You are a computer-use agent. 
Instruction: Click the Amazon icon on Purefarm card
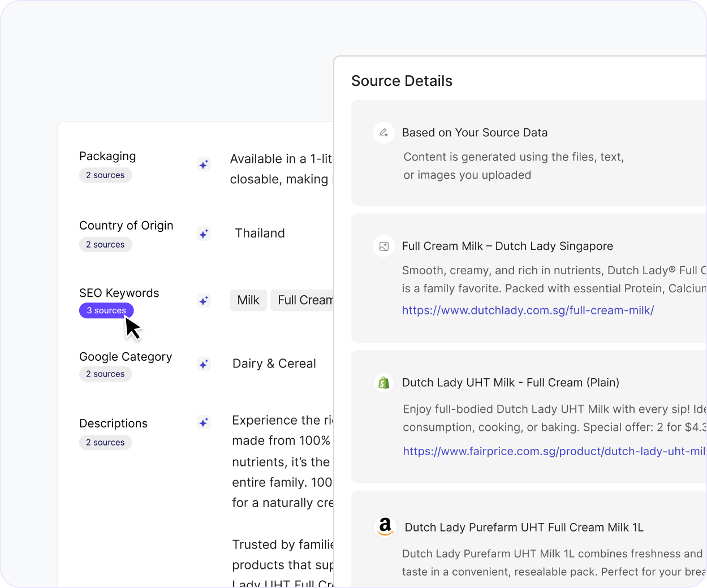385,527
